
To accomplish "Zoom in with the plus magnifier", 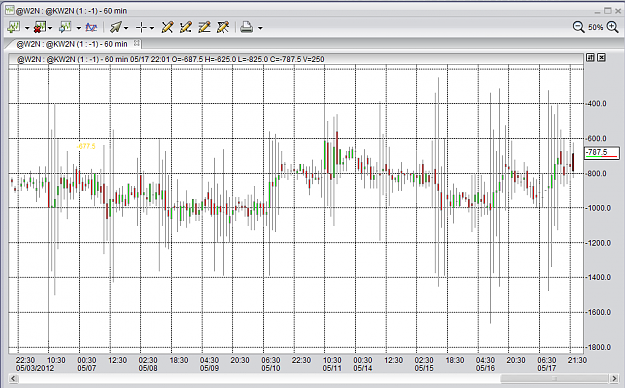I will (612, 27).
